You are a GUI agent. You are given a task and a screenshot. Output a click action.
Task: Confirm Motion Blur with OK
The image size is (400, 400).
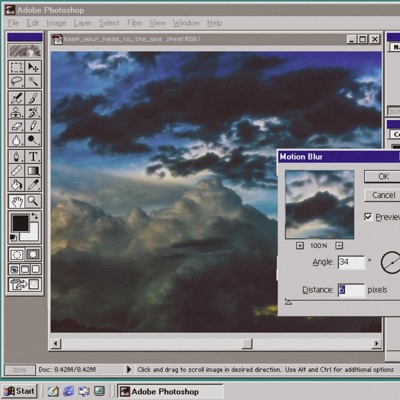coord(383,176)
